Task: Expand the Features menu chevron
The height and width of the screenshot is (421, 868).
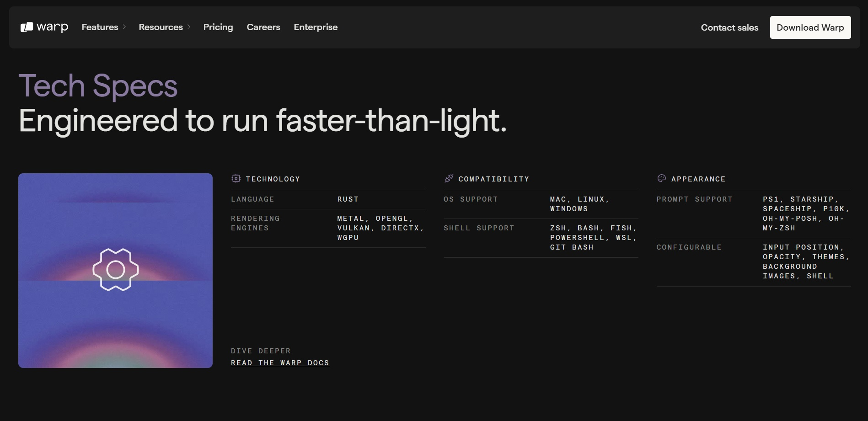Action: 124,27
